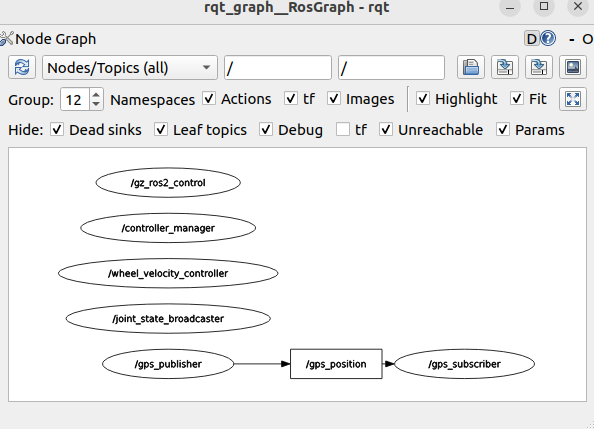Viewport: 594px width, 429px height.
Task: Select the /gps_subscriber node
Action: coord(464,364)
